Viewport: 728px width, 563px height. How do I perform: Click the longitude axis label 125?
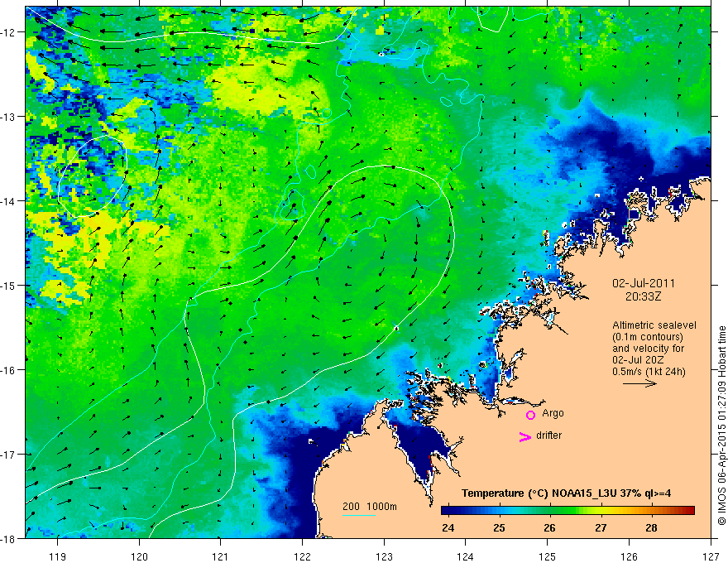click(548, 556)
